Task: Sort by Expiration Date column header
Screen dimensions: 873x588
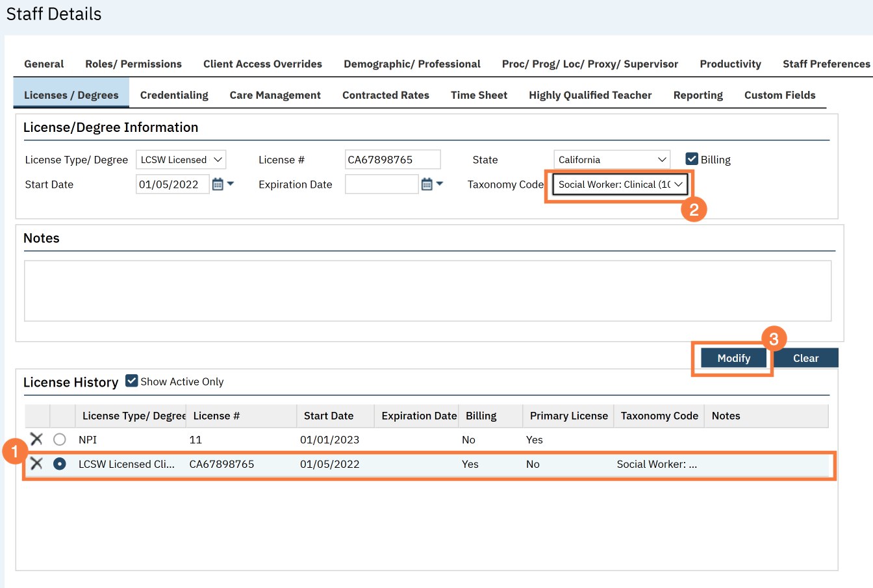Action: click(x=417, y=416)
